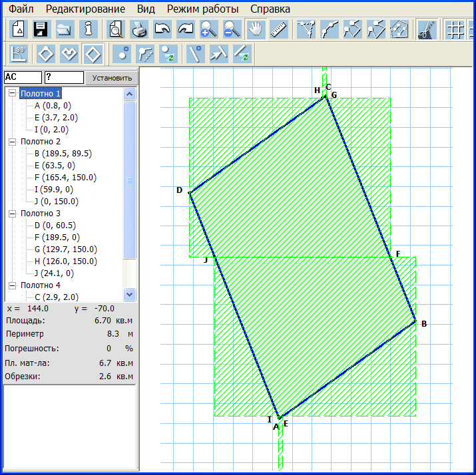Activate the scissors cutting layout icon

pos(427,29)
